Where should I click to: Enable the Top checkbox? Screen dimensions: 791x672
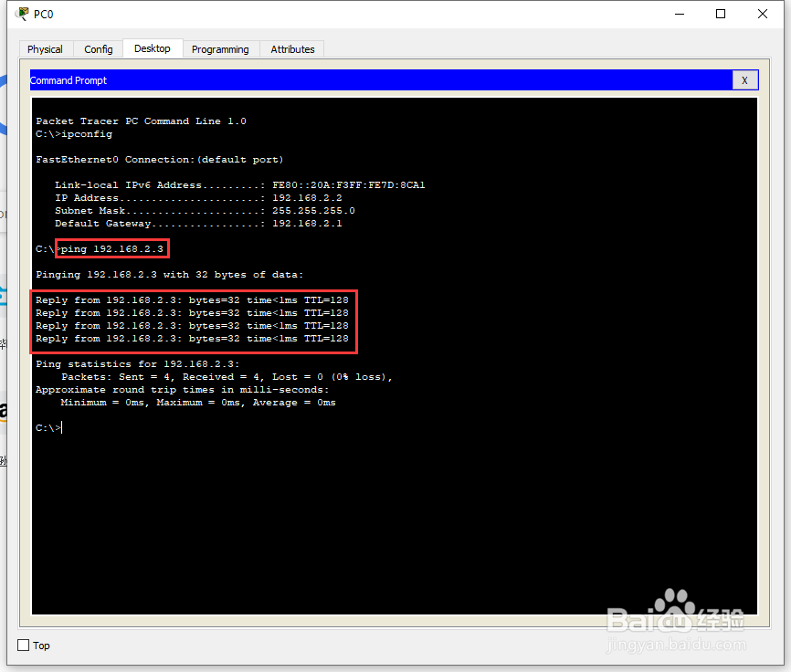pos(23,646)
